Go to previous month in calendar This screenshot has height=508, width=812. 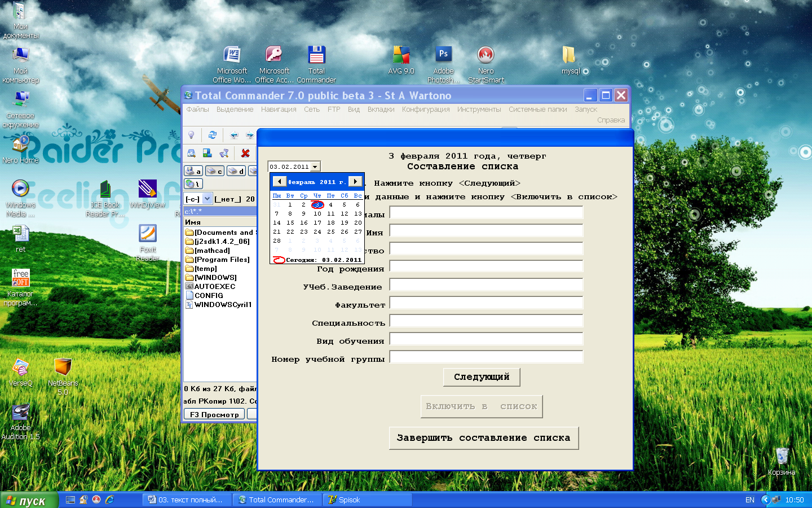[x=280, y=181]
